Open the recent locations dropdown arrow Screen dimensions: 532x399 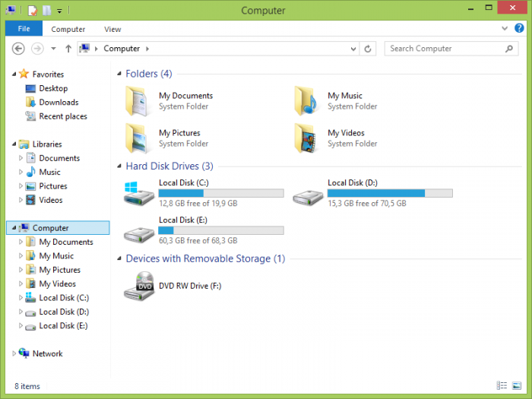point(53,49)
